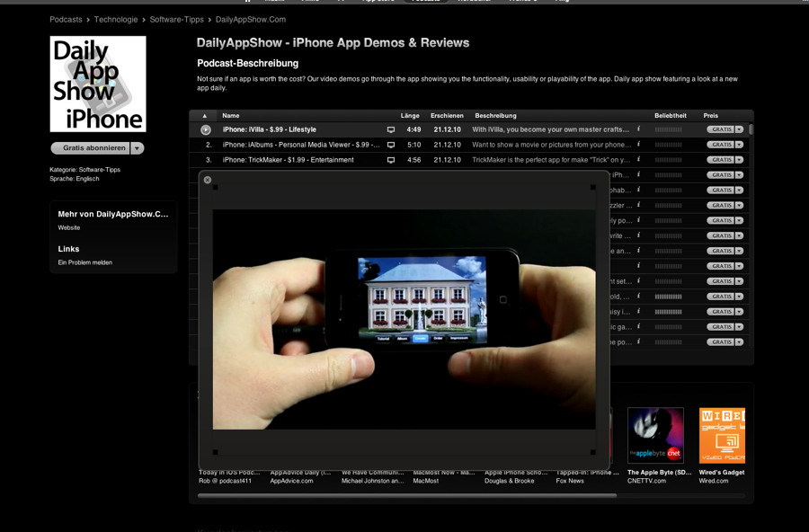Open the GRATIS dropdown arrow for TrickMaker
Image resolution: width=809 pixels, height=532 pixels.
tap(740, 160)
